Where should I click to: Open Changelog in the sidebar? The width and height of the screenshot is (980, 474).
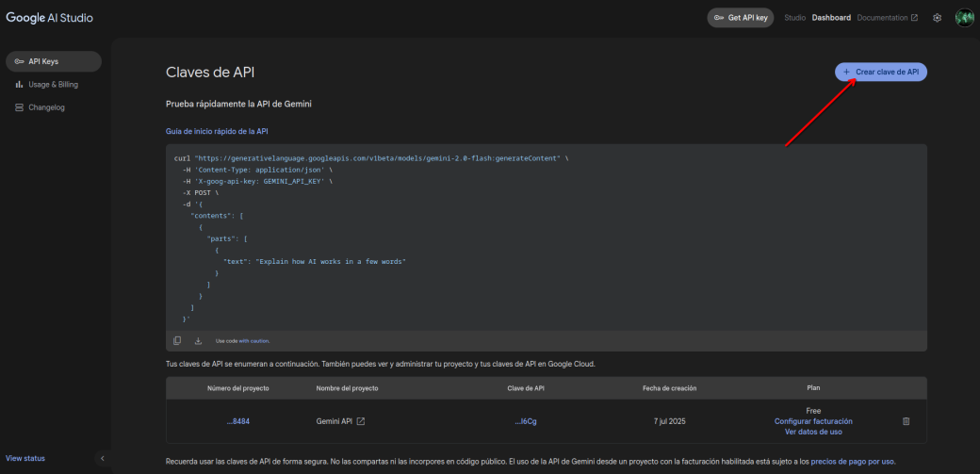54,107
